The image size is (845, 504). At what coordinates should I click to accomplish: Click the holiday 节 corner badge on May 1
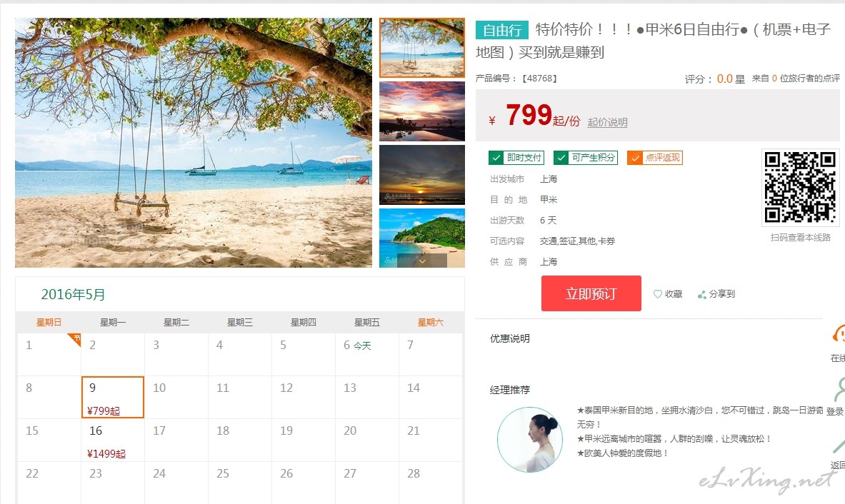[x=75, y=338]
